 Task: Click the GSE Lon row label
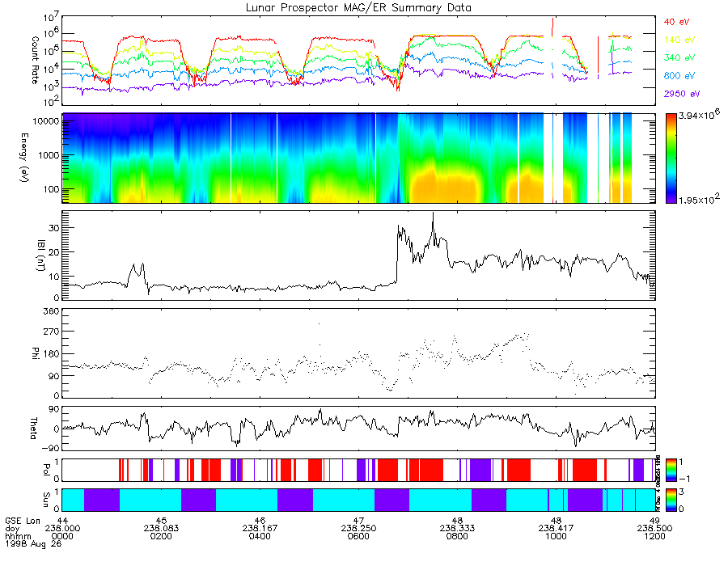click(x=23, y=521)
